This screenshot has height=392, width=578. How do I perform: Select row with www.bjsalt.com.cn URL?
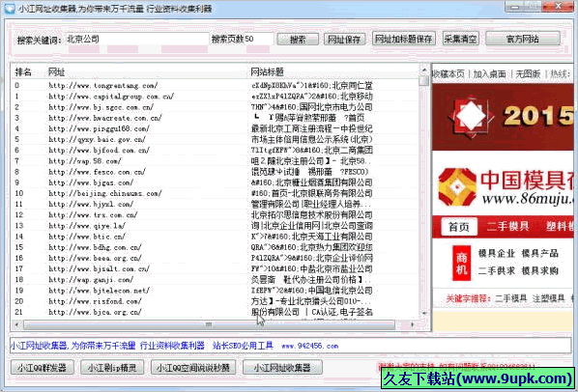tap(216, 269)
